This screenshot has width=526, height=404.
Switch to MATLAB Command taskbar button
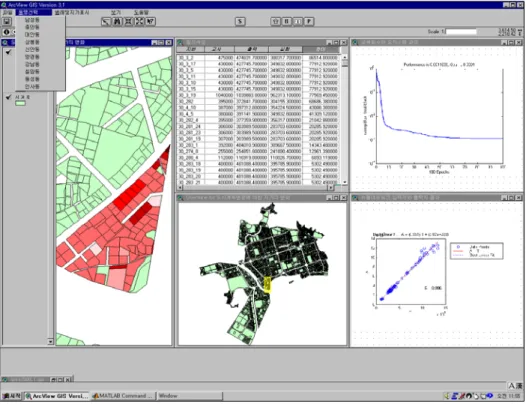coord(123,396)
